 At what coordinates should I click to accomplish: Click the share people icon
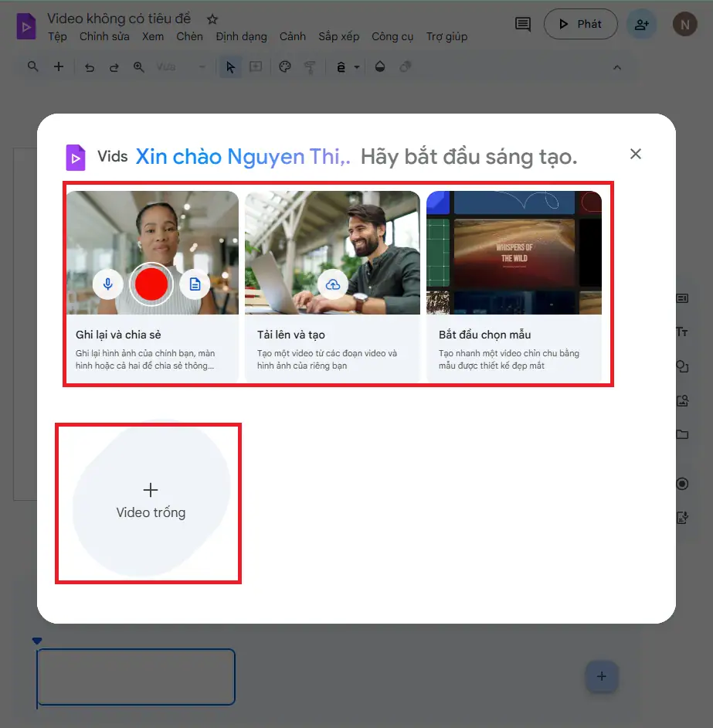[641, 24]
